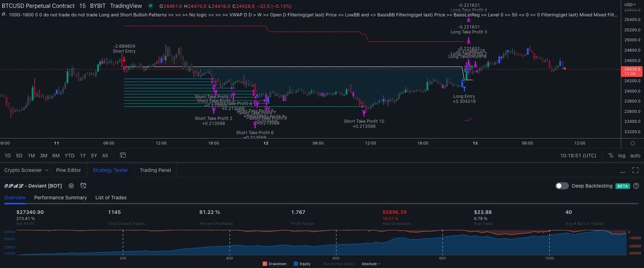The width and height of the screenshot is (644, 268).
Task: Click the BETA badge
Action: point(623,186)
